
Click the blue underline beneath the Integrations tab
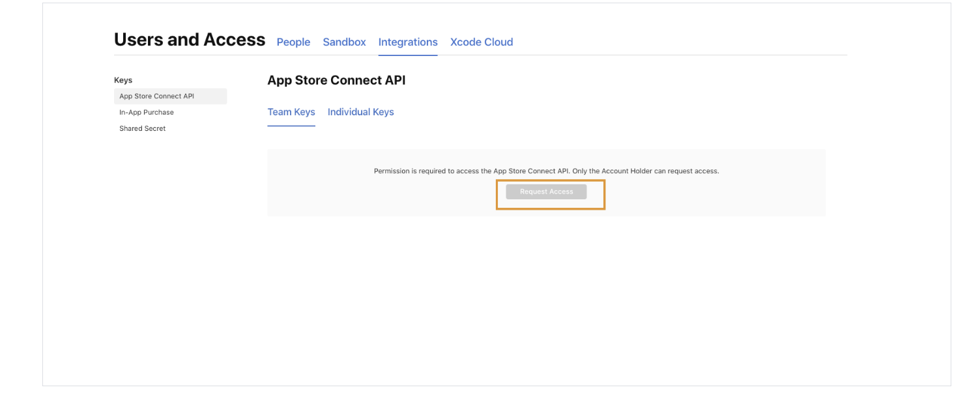pyautogui.click(x=408, y=55)
